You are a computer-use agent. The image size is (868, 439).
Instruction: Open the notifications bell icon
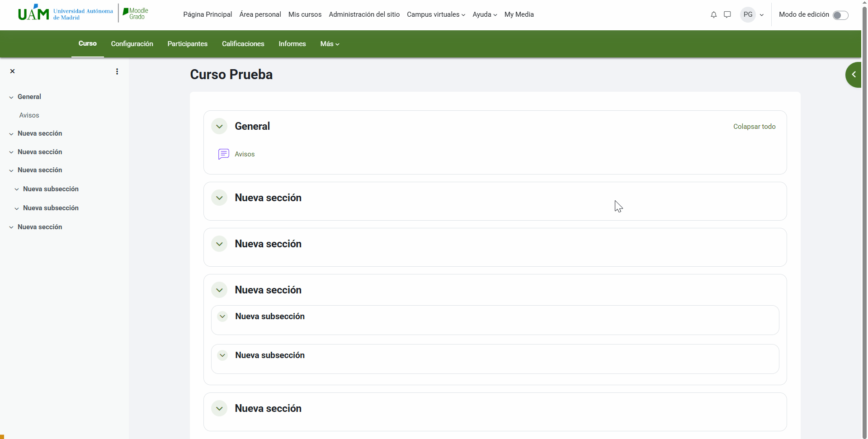click(x=713, y=14)
